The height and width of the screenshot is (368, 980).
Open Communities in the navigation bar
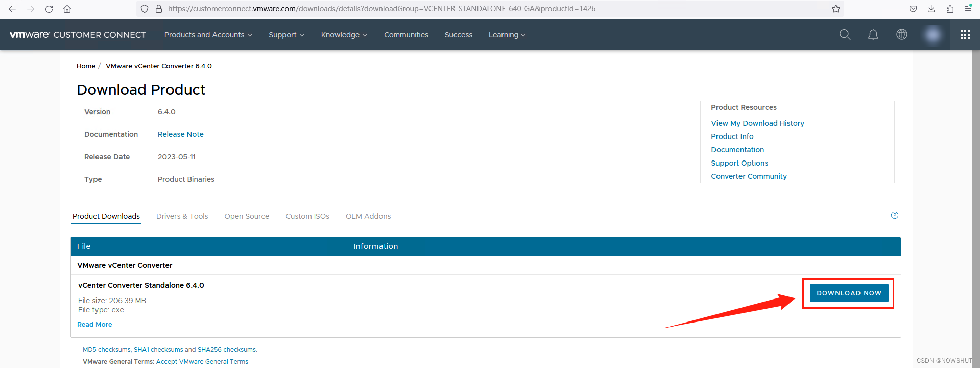tap(406, 35)
